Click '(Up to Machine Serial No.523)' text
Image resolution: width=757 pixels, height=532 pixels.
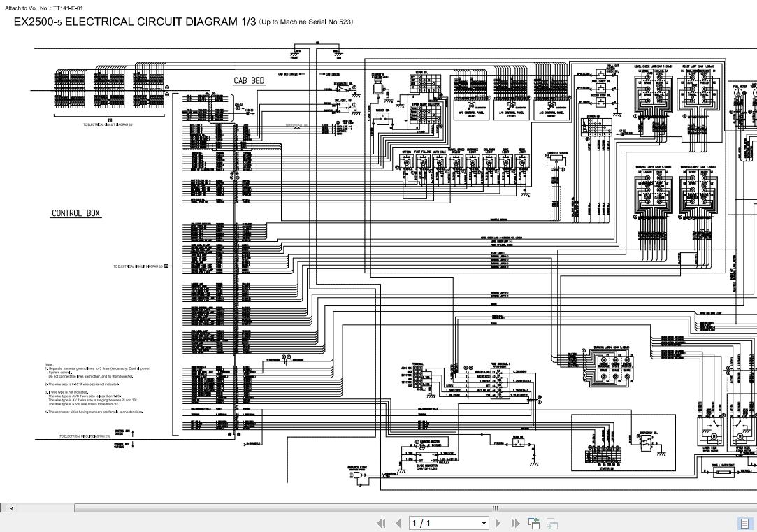tap(306, 22)
